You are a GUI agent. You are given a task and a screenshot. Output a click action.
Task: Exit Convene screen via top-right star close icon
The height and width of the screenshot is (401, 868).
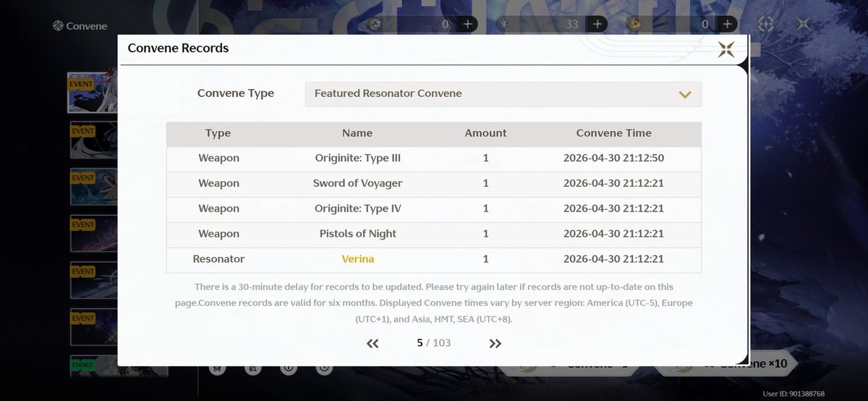click(x=804, y=24)
